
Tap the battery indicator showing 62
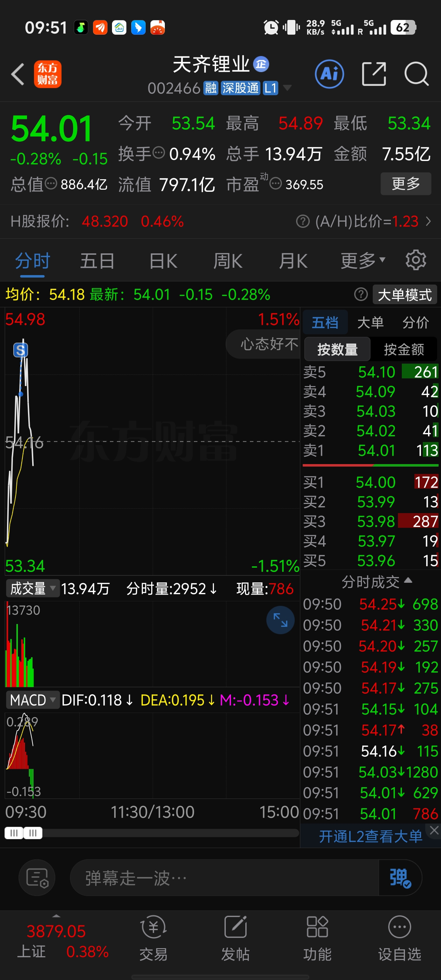pyautogui.click(x=403, y=27)
